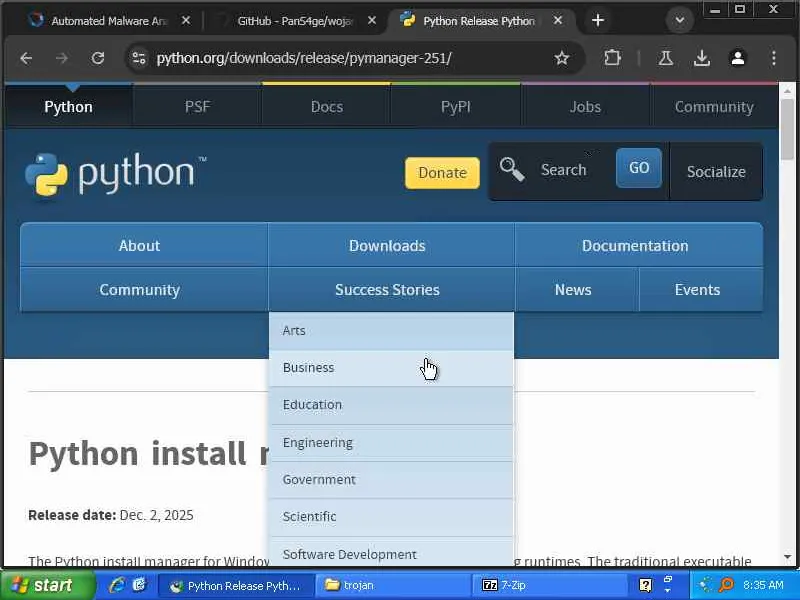
Task: Open Chrome three-dot menu
Action: [x=773, y=58]
